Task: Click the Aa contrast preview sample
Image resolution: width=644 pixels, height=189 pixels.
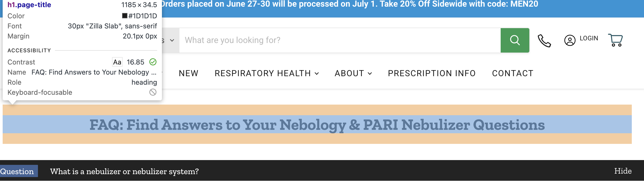Action: point(117,62)
